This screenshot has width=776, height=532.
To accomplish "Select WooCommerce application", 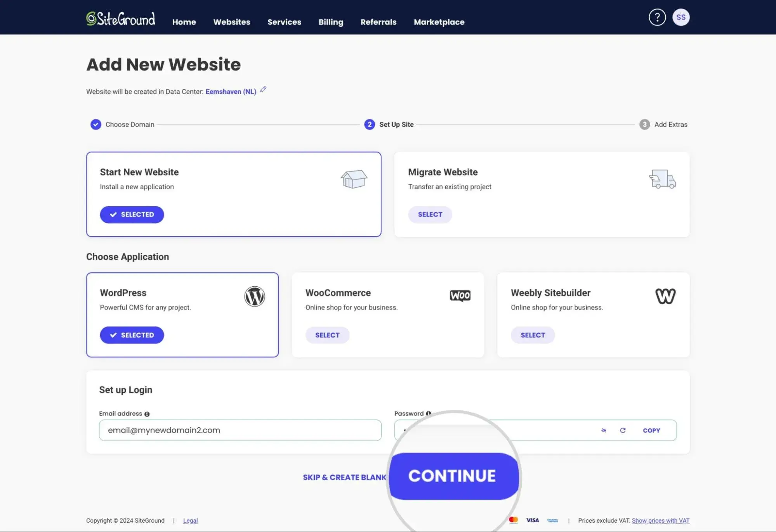I will [327, 335].
